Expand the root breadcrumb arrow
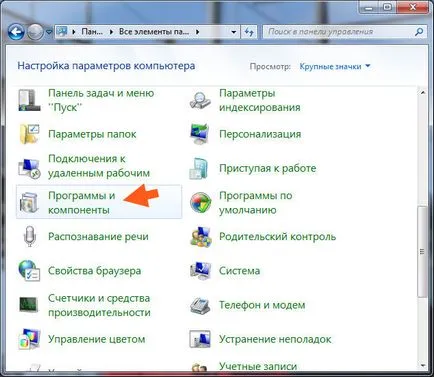Viewport: 434px width, 377px height. coord(74,32)
